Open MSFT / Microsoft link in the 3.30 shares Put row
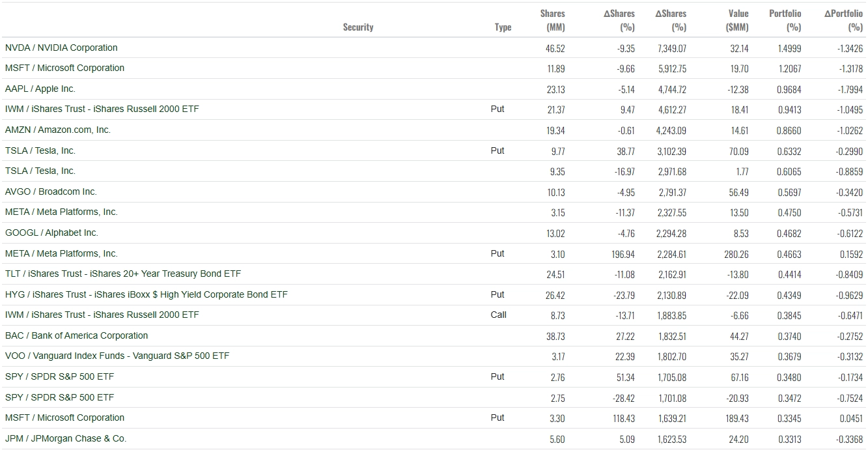Image resolution: width=868 pixels, height=452 pixels. [x=64, y=417]
